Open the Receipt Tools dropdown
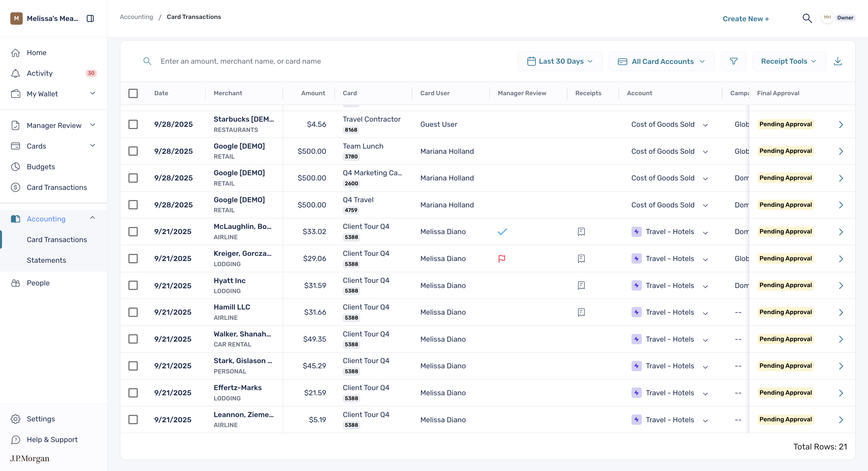 789,61
